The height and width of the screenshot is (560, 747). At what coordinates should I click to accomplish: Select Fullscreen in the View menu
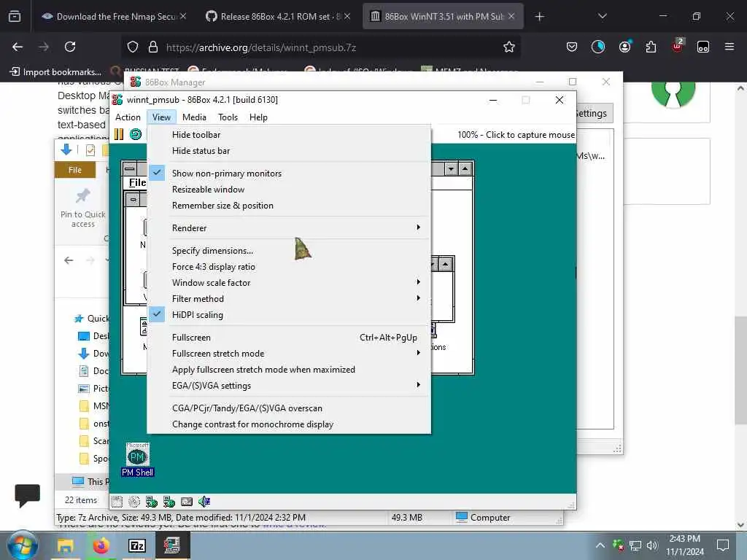point(289,338)
